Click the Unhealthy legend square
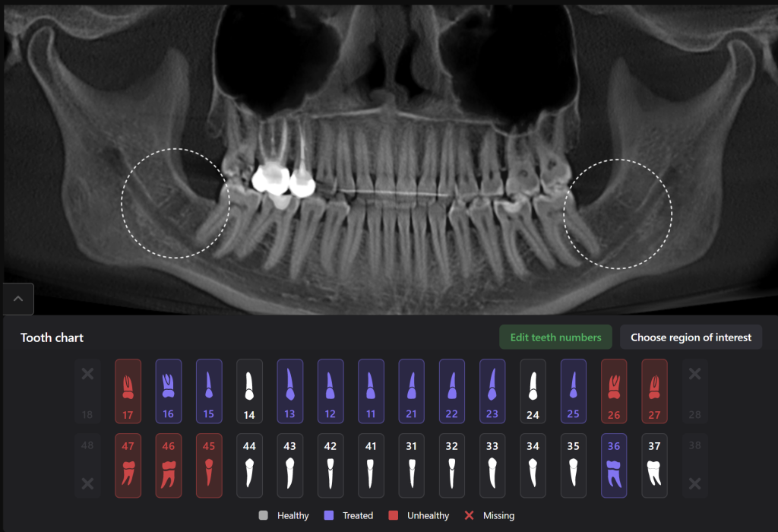Image resolution: width=778 pixels, height=532 pixels. pos(392,515)
